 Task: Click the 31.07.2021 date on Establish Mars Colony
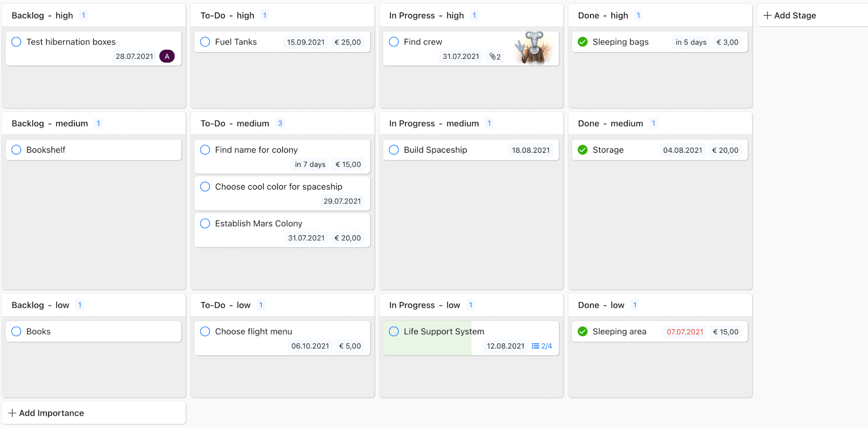(306, 238)
